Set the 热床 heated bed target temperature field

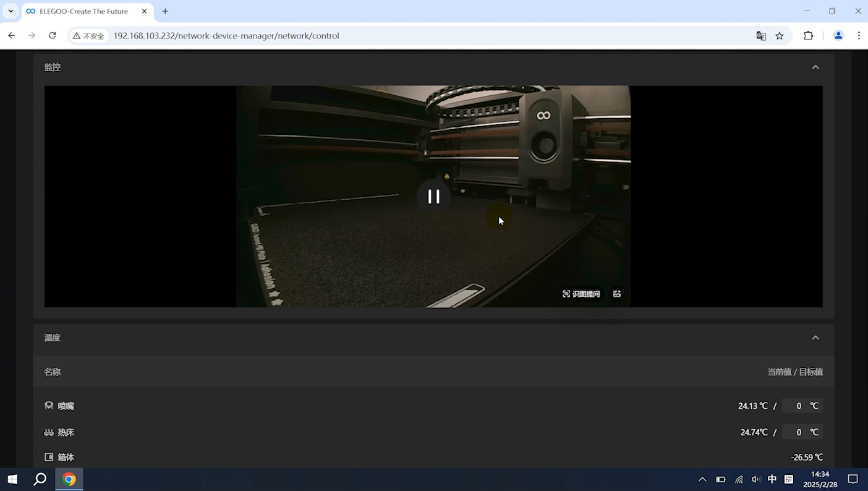(798, 432)
